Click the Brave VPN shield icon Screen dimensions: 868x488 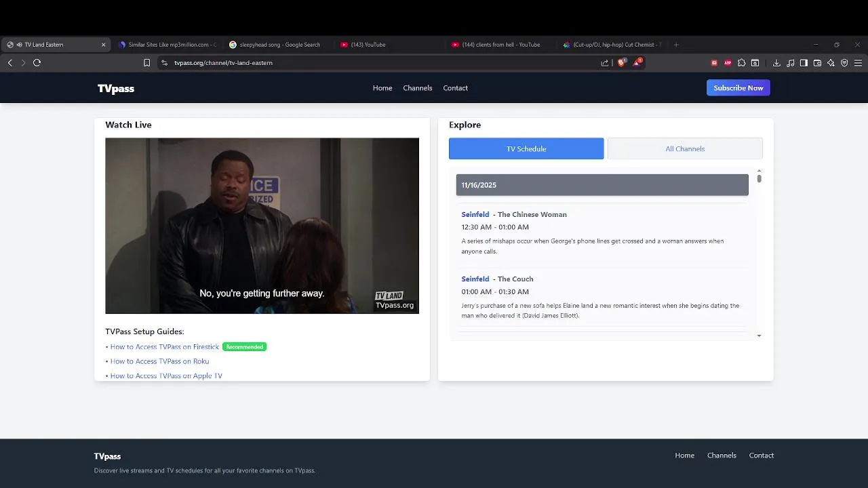point(844,62)
